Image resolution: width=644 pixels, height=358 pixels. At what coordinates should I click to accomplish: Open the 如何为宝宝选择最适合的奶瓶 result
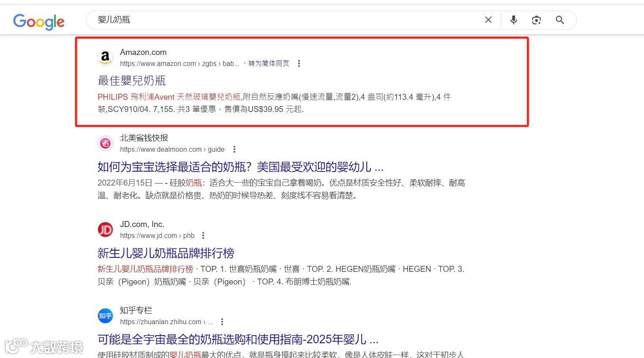point(241,167)
